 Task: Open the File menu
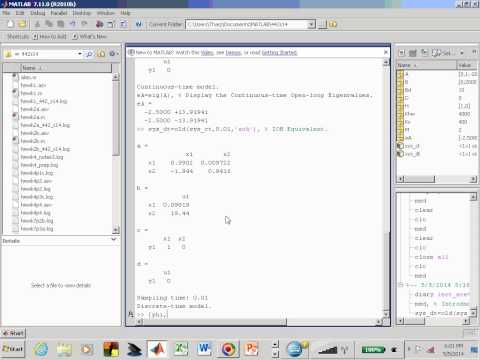6,13
